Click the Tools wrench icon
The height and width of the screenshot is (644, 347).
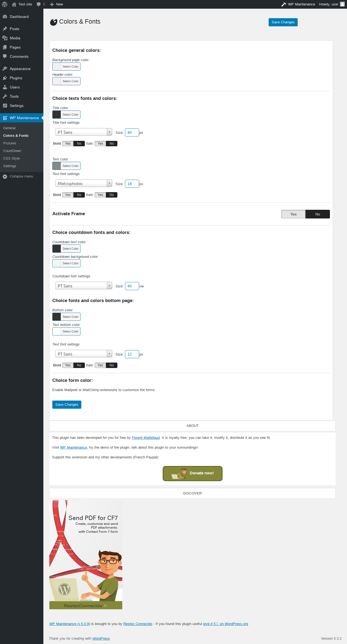5,96
